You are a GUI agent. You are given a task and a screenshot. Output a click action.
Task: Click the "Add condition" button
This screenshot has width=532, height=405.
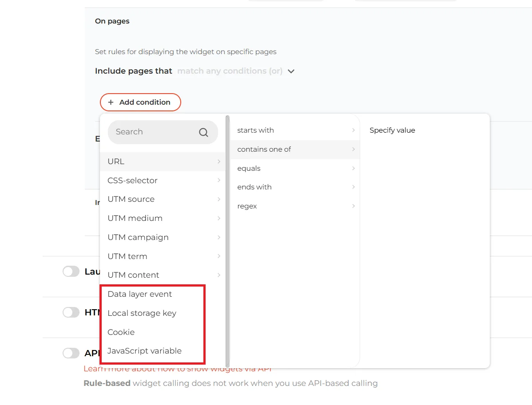click(x=140, y=102)
